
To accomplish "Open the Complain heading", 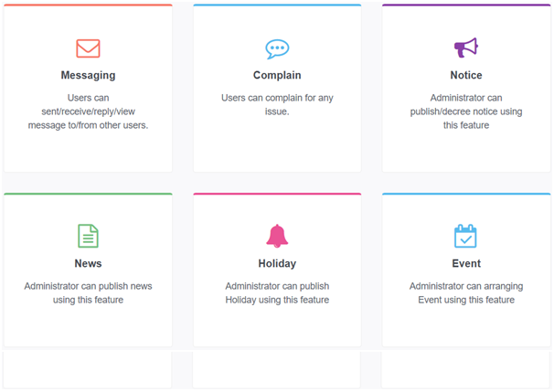I will pyautogui.click(x=277, y=75).
